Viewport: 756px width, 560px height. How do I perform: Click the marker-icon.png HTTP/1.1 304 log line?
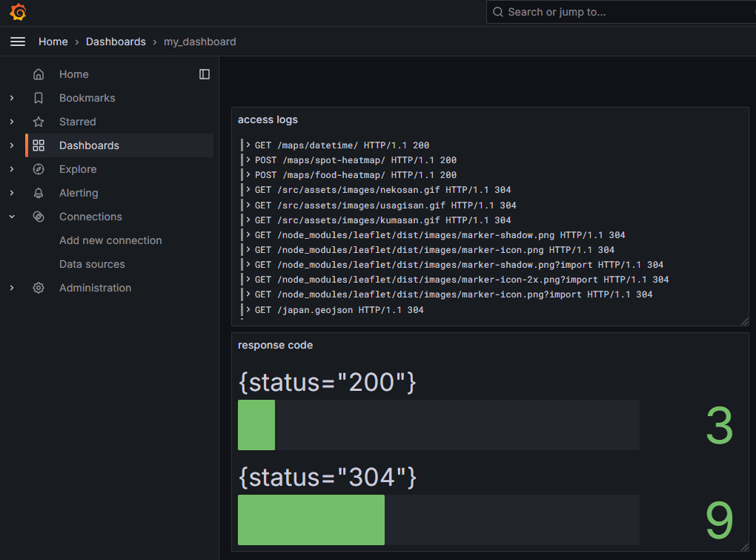[x=434, y=250]
